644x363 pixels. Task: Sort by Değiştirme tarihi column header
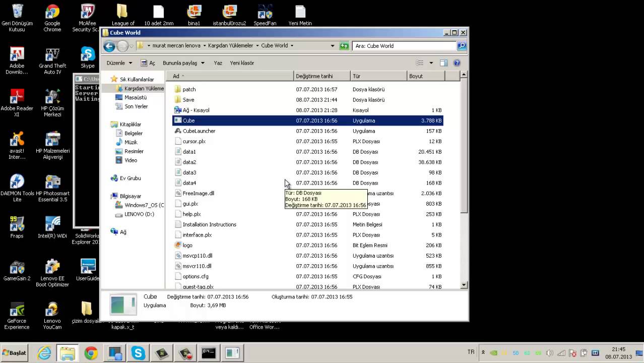(322, 76)
